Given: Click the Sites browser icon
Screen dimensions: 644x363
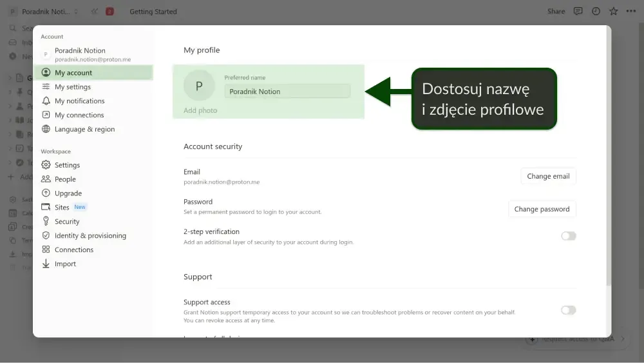Looking at the screenshot, I should tap(46, 207).
